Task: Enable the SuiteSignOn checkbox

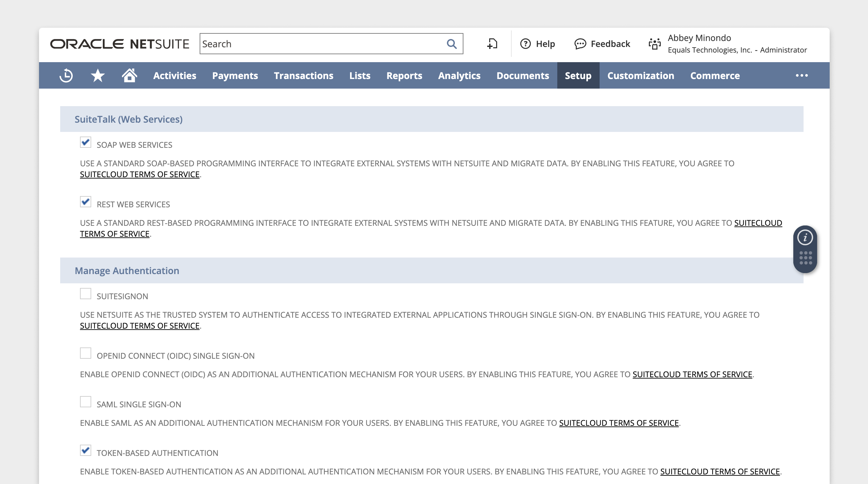Action: [86, 294]
